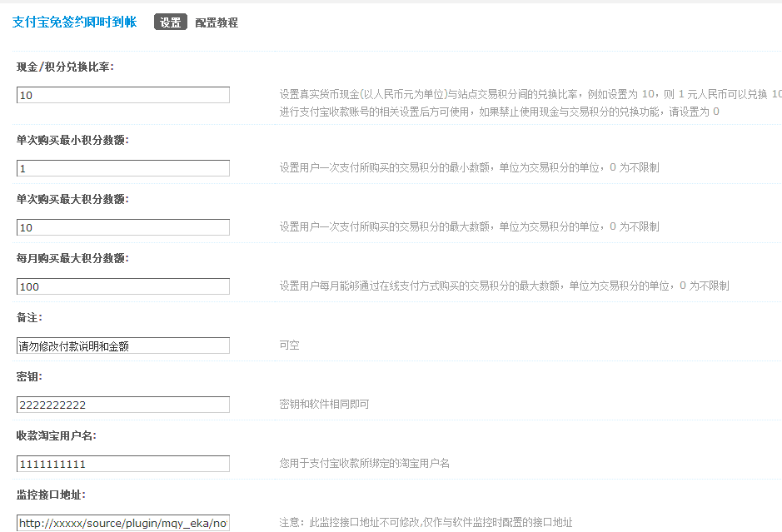
Task: Focus the 现金/积分兑换比率 input field
Action: click(x=123, y=96)
